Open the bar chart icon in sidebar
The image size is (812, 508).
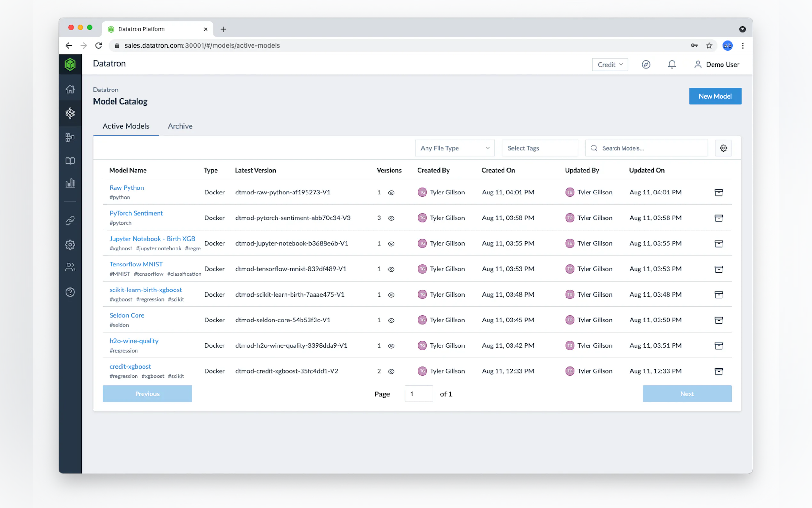click(x=70, y=183)
